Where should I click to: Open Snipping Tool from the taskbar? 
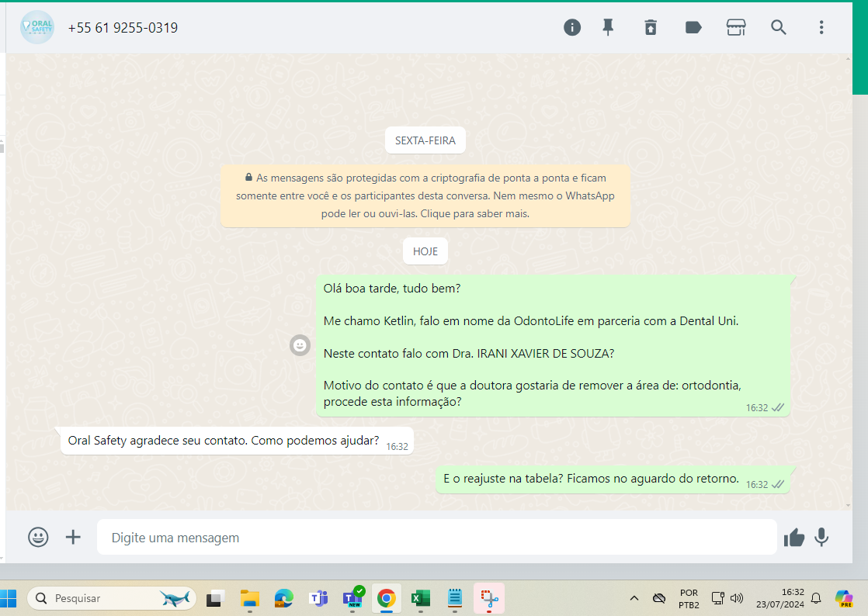pos(489,598)
